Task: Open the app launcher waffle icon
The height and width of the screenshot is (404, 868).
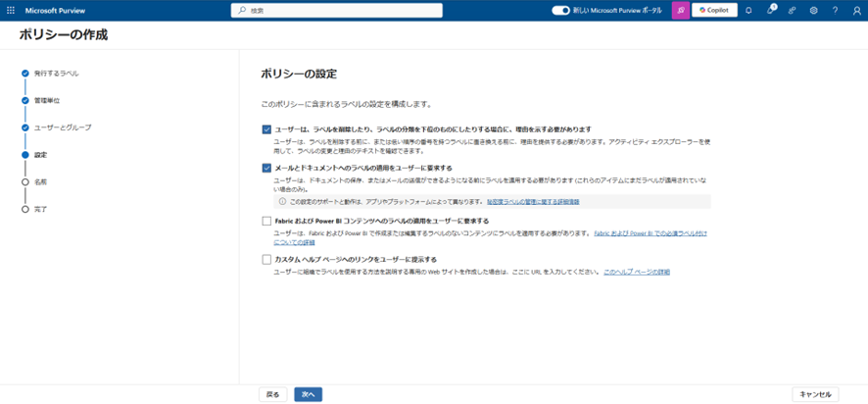Action: 10,10
